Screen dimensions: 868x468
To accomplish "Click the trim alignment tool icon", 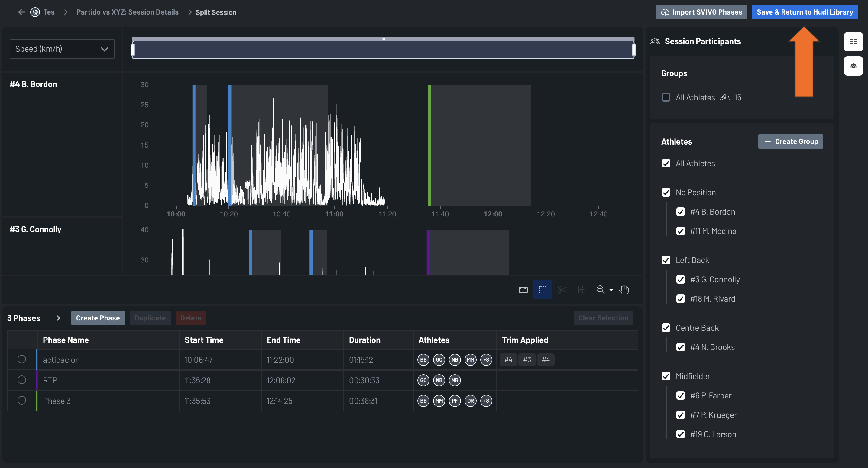I will (x=581, y=290).
